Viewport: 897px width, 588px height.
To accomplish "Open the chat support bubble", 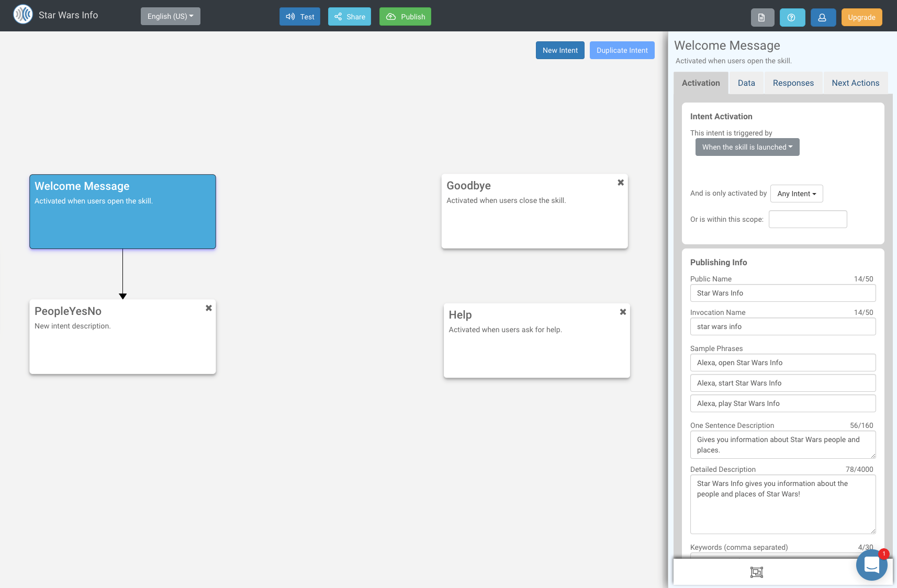I will 871,564.
